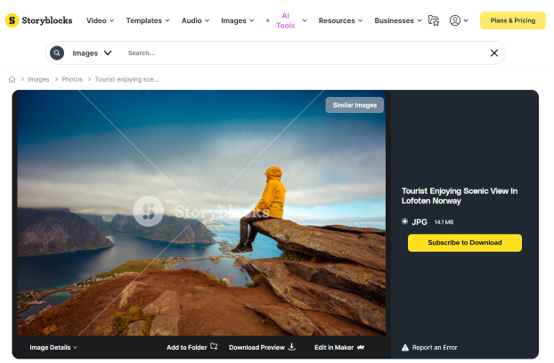
Task: Click the 14.1 MB file size text
Action: pos(444,222)
